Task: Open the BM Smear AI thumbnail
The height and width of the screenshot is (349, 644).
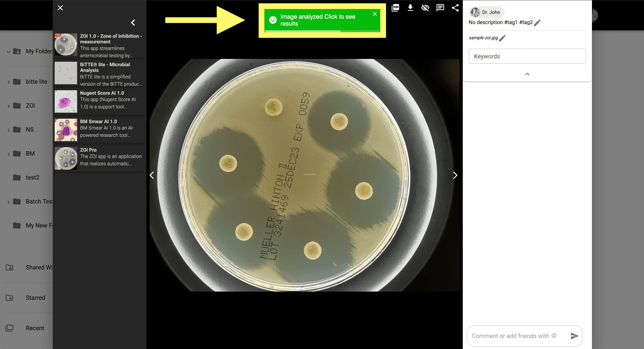Action: (x=66, y=130)
